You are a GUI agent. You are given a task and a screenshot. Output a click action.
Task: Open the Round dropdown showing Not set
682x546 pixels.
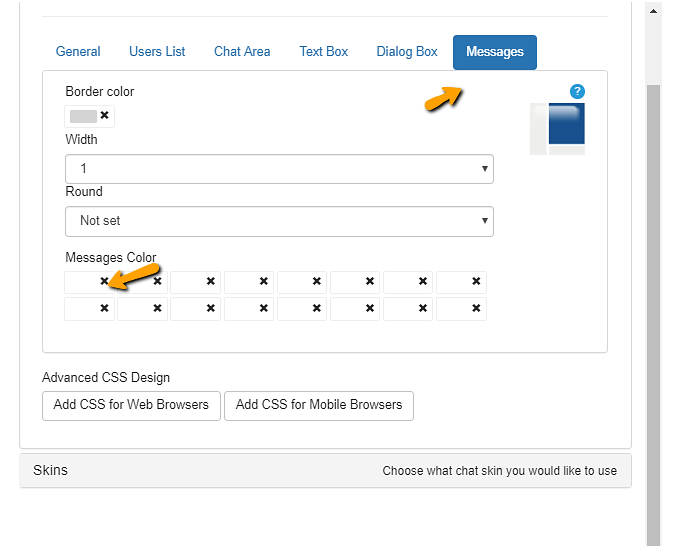click(x=279, y=221)
